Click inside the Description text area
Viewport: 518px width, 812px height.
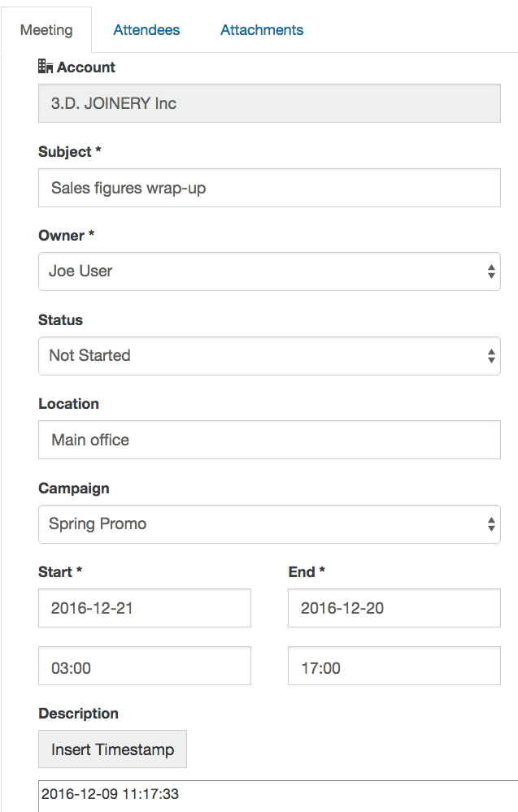click(x=276, y=796)
